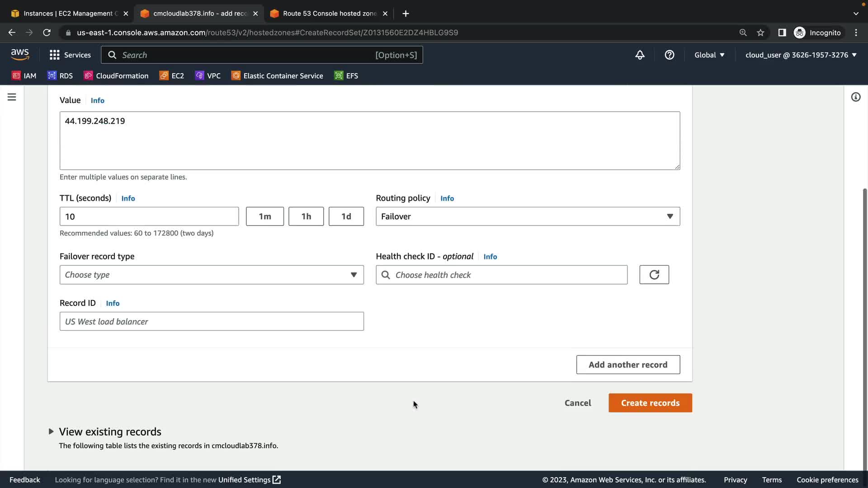Refresh the health check list

654,275
